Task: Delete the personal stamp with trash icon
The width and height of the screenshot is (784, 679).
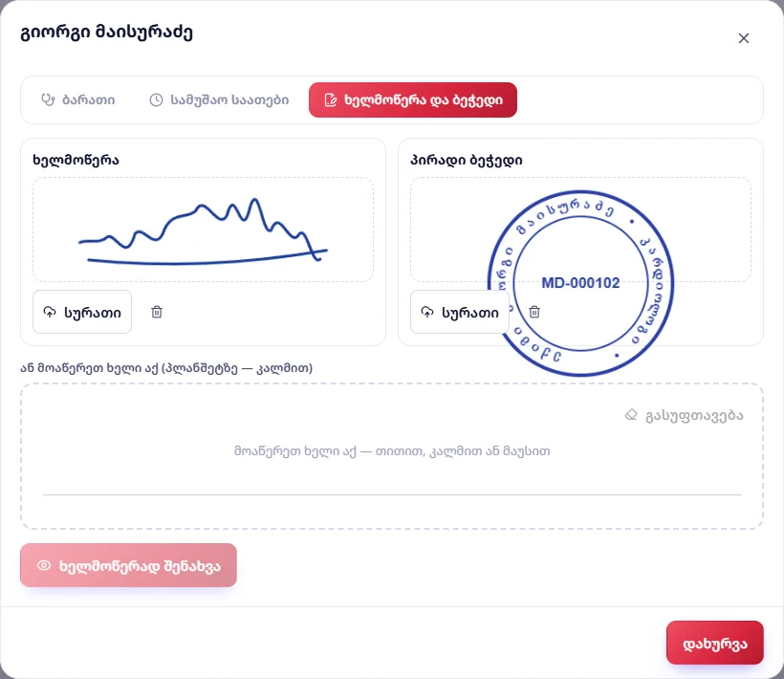Action: tap(534, 312)
